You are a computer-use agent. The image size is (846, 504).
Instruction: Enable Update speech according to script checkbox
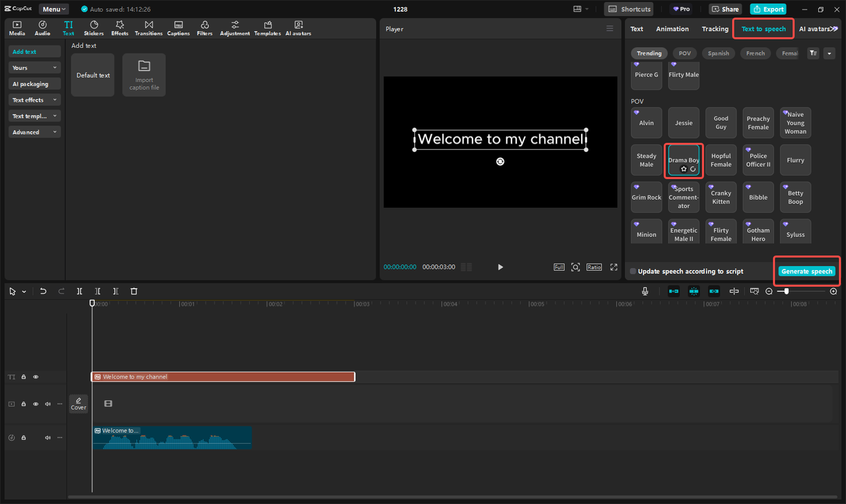pyautogui.click(x=633, y=271)
